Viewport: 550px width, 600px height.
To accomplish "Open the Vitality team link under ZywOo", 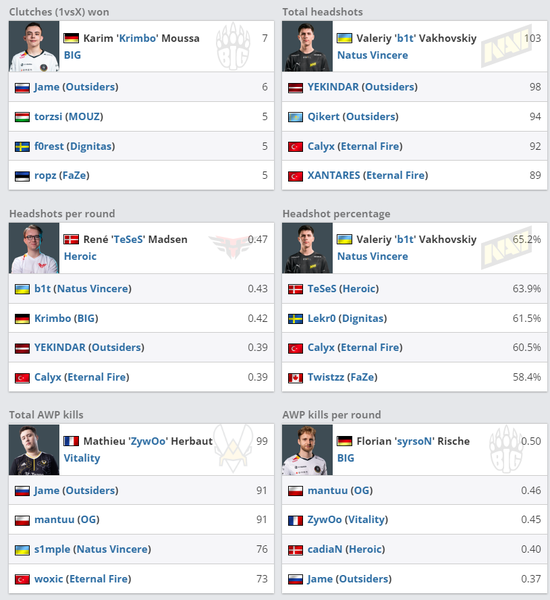I will (x=82, y=458).
